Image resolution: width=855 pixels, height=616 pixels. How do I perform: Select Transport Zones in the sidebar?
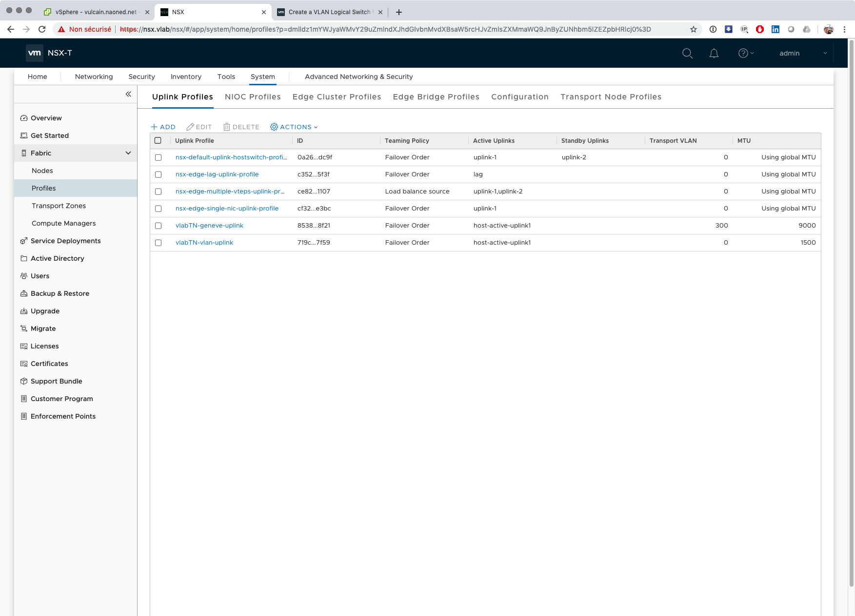[x=59, y=206]
